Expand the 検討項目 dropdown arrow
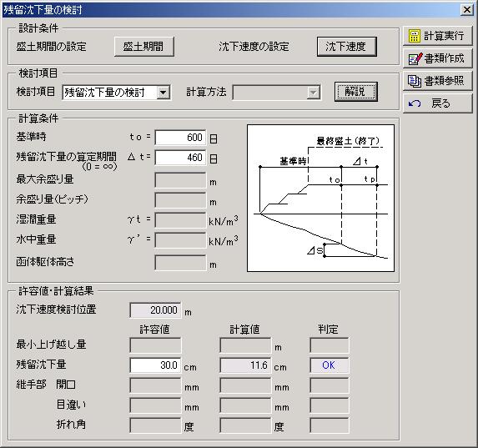This screenshot has width=478, height=448. 164,93
